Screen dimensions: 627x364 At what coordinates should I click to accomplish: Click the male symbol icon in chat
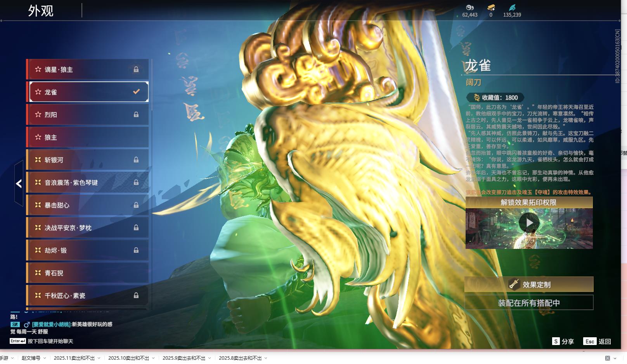coord(27,324)
